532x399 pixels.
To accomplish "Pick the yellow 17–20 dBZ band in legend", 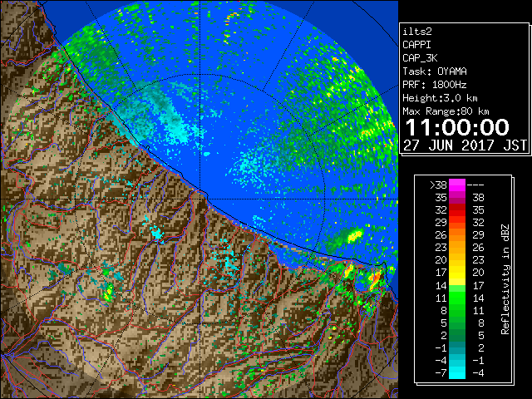I will point(457,273).
